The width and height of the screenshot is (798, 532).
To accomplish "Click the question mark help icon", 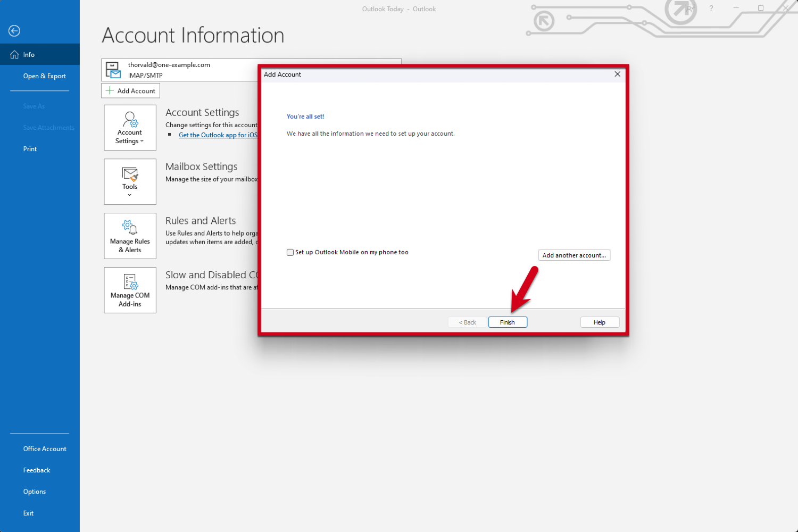I will [x=711, y=9].
